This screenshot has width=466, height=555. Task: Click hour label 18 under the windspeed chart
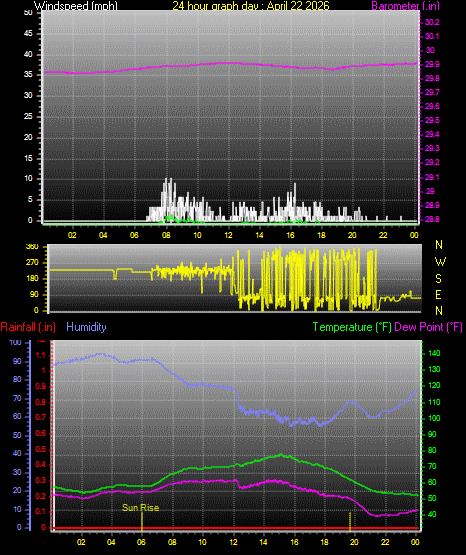coord(321,235)
